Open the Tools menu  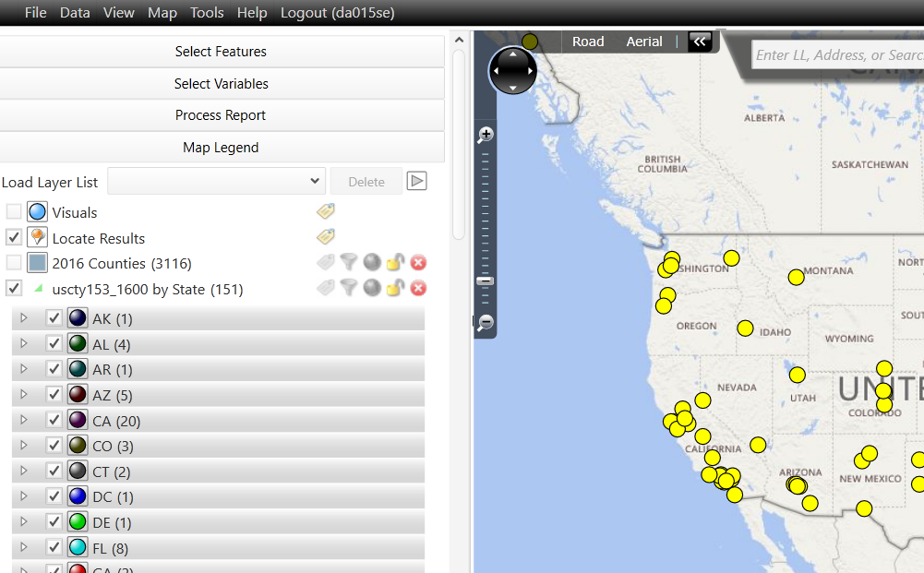coord(206,13)
